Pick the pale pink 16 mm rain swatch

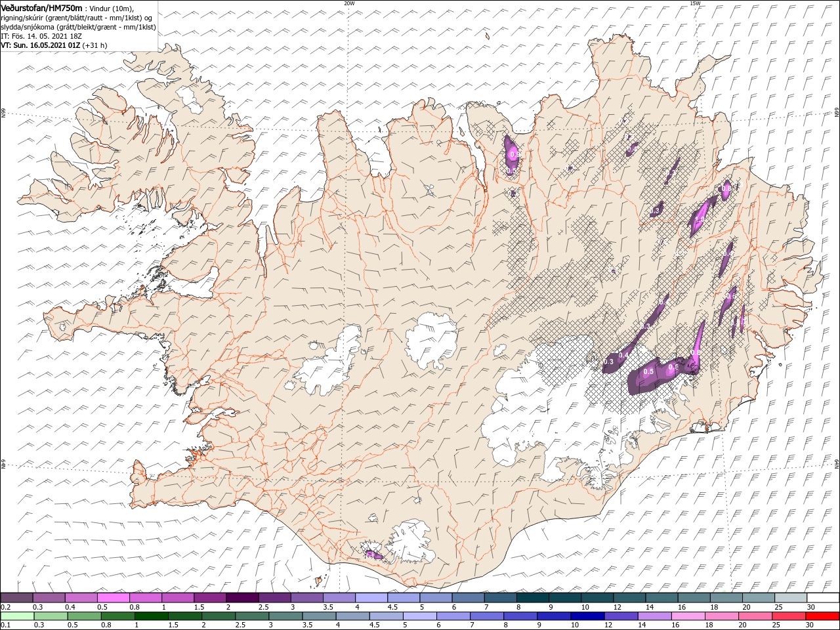pyautogui.click(x=688, y=616)
